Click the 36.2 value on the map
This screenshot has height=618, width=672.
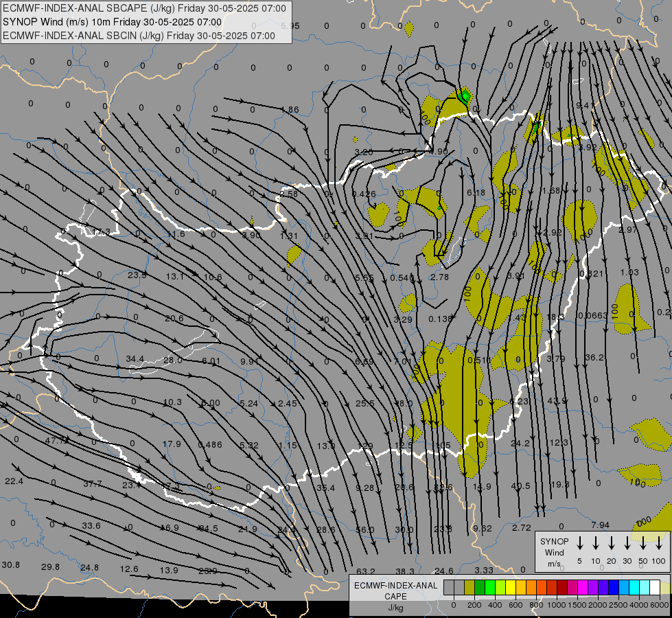(594, 357)
